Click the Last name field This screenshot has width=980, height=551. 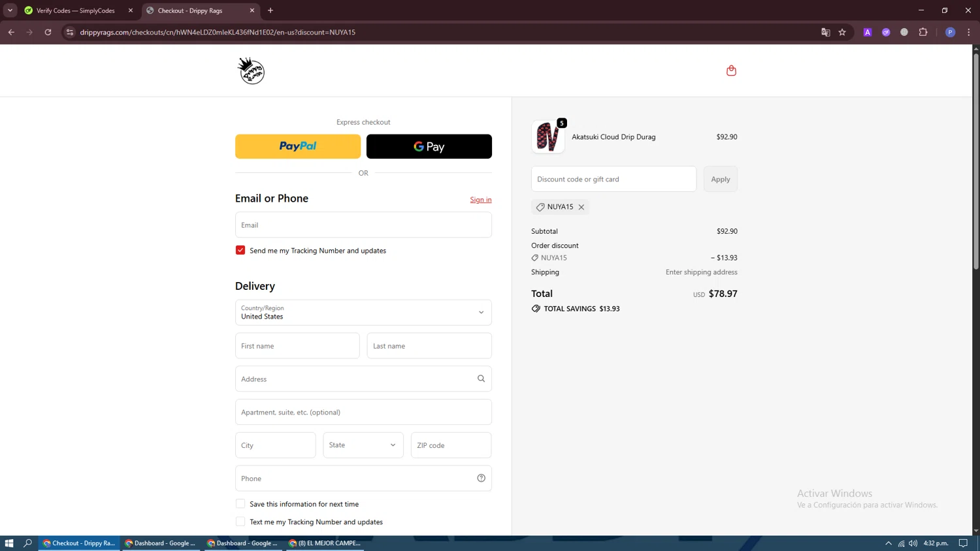point(429,346)
